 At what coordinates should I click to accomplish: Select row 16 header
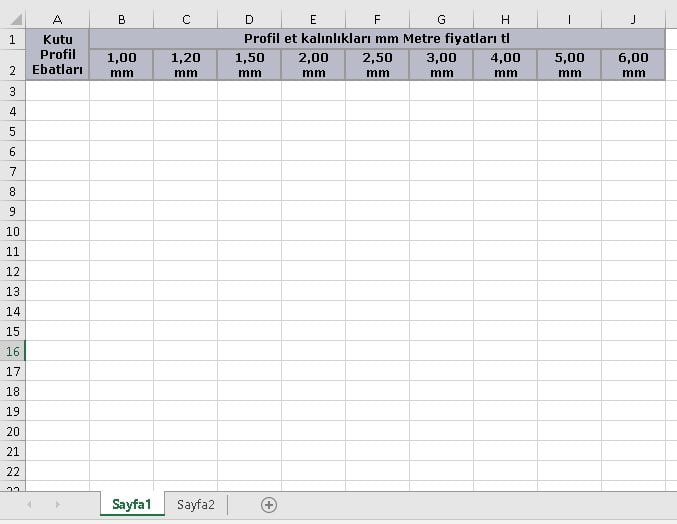(12, 351)
